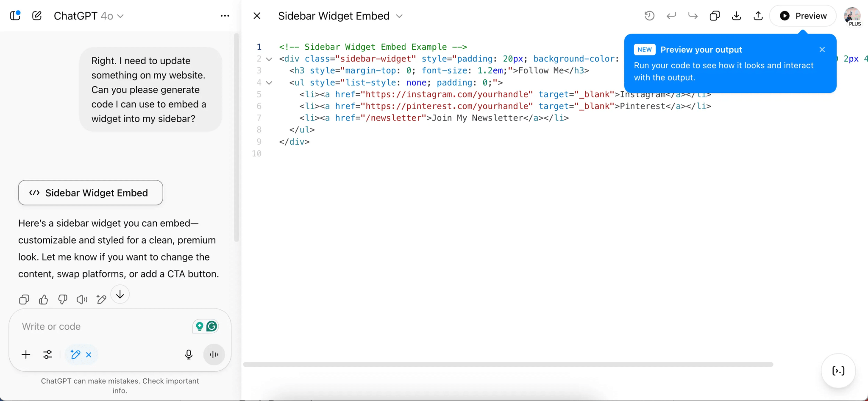Open the Sidebar Widget Embed title dropdown
The height and width of the screenshot is (401, 868).
(399, 16)
